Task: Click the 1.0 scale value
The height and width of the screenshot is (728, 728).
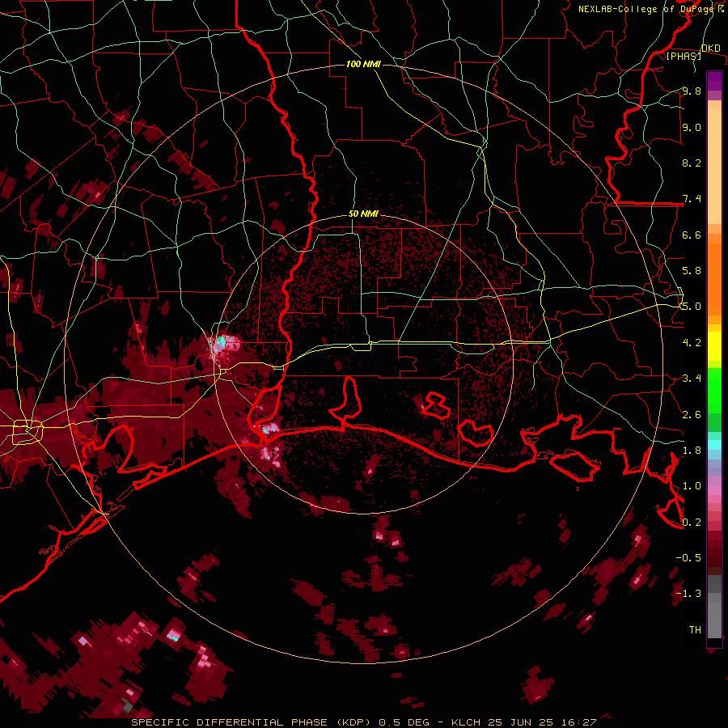Action: (692, 486)
